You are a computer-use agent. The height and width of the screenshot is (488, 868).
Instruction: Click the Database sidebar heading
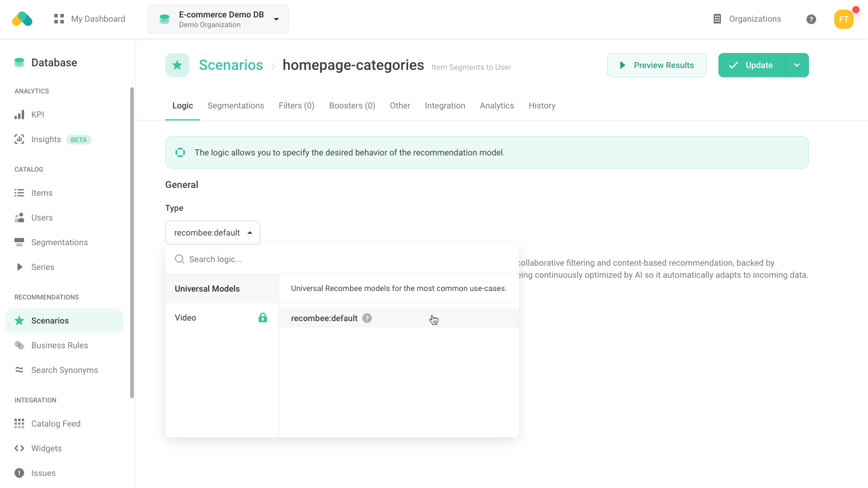(54, 63)
